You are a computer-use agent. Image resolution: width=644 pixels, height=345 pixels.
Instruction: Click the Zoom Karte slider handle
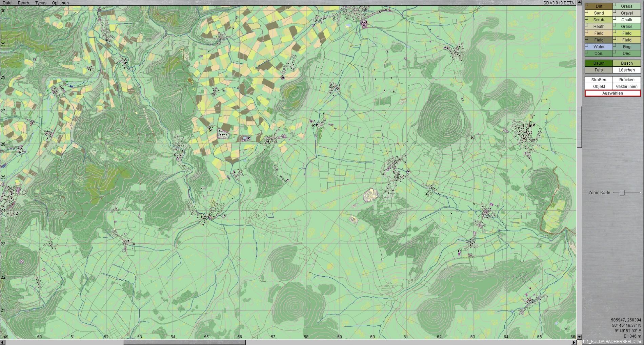point(622,193)
